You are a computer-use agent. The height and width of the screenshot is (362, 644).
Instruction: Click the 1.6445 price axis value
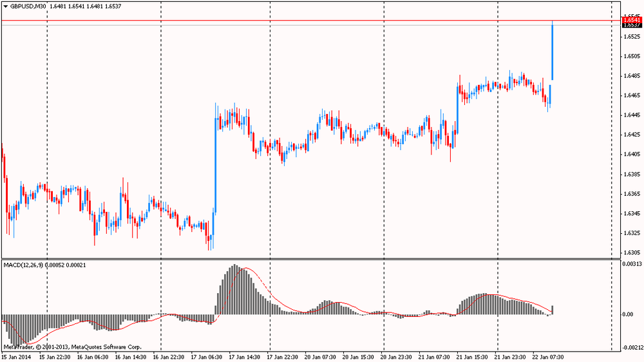pyautogui.click(x=632, y=115)
